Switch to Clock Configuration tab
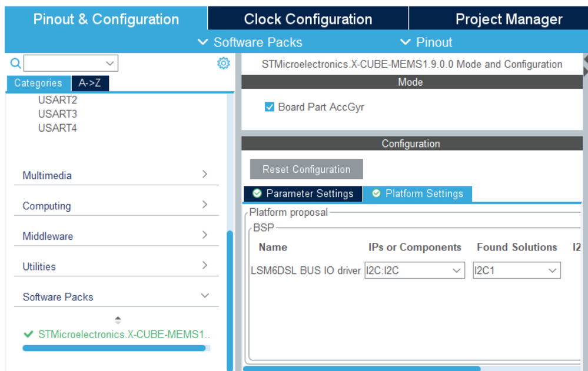The height and width of the screenshot is (371, 588). tap(308, 19)
